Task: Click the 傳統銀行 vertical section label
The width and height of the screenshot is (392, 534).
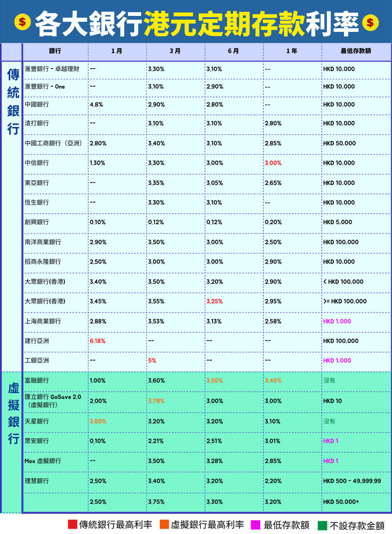Action: click(13, 102)
